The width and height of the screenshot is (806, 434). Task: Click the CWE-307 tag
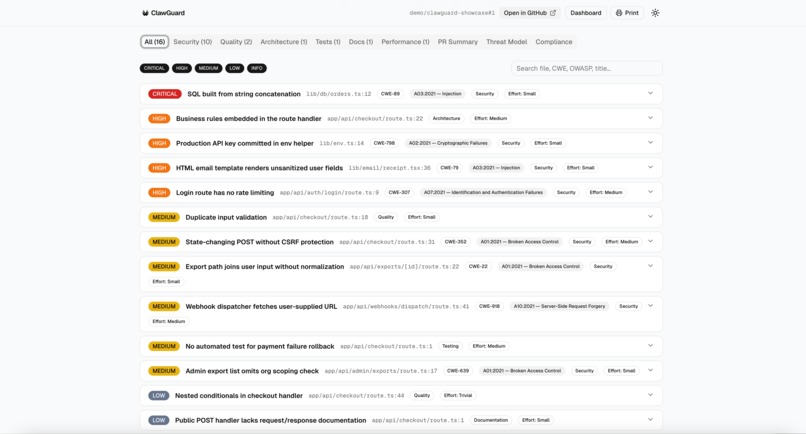click(x=399, y=192)
